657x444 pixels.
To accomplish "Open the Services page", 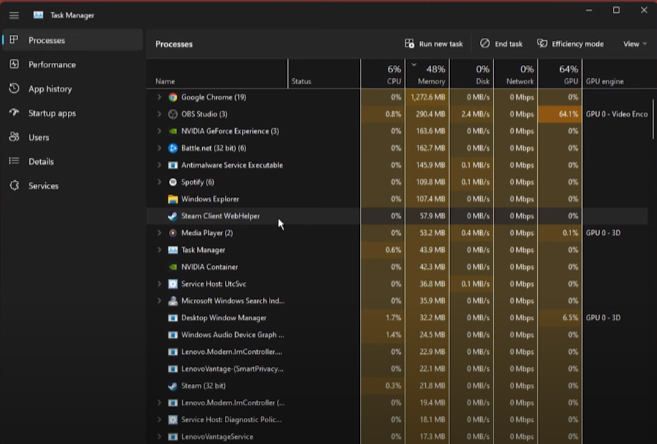I will (72, 186).
